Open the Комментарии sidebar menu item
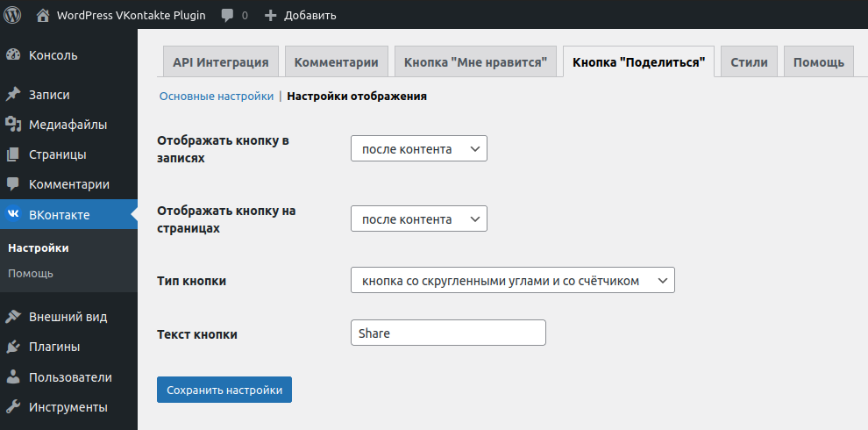 tap(68, 184)
